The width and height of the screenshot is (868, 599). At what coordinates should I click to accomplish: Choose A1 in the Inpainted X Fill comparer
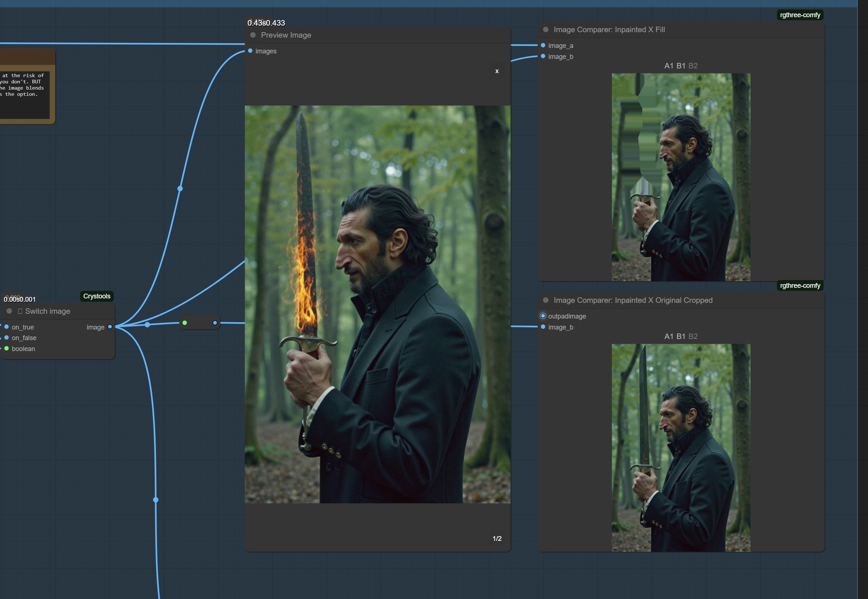click(669, 66)
